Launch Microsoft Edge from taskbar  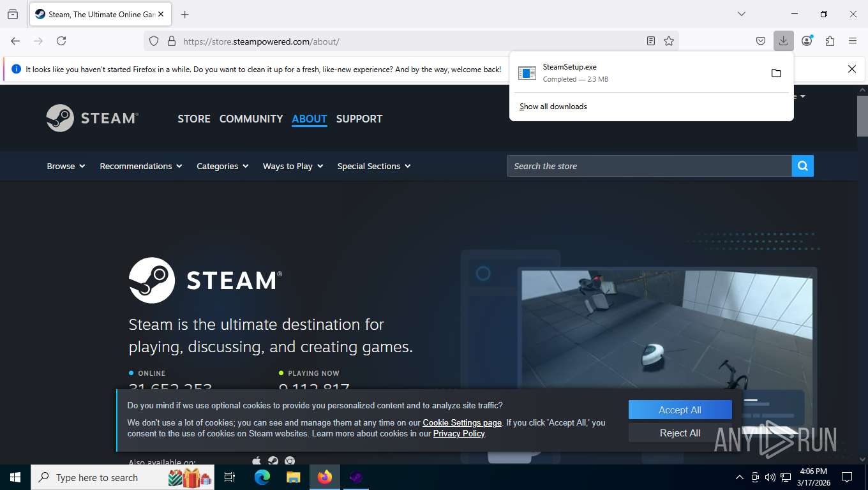[x=262, y=477]
